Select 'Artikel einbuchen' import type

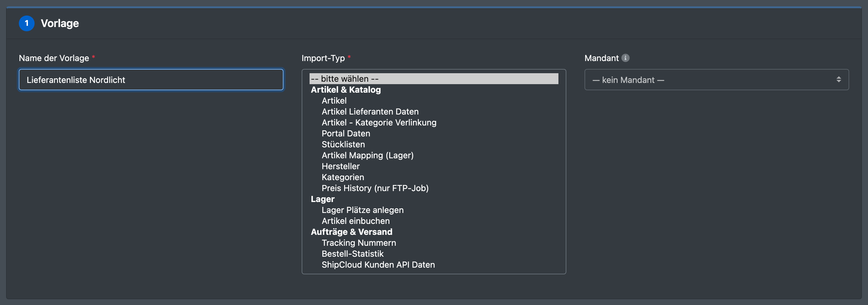click(x=434, y=221)
